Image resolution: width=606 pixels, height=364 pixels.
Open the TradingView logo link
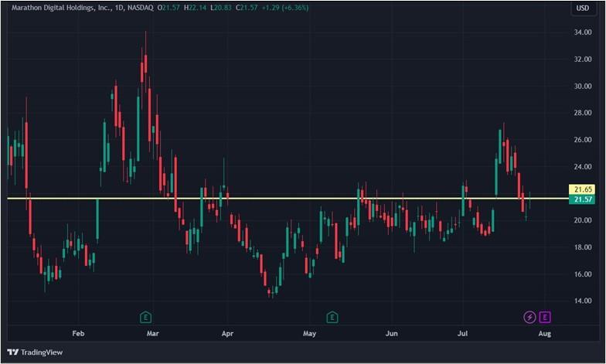[x=35, y=352]
